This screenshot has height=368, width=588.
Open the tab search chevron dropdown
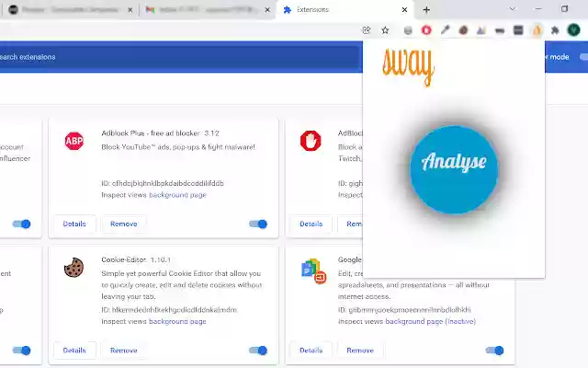[513, 9]
